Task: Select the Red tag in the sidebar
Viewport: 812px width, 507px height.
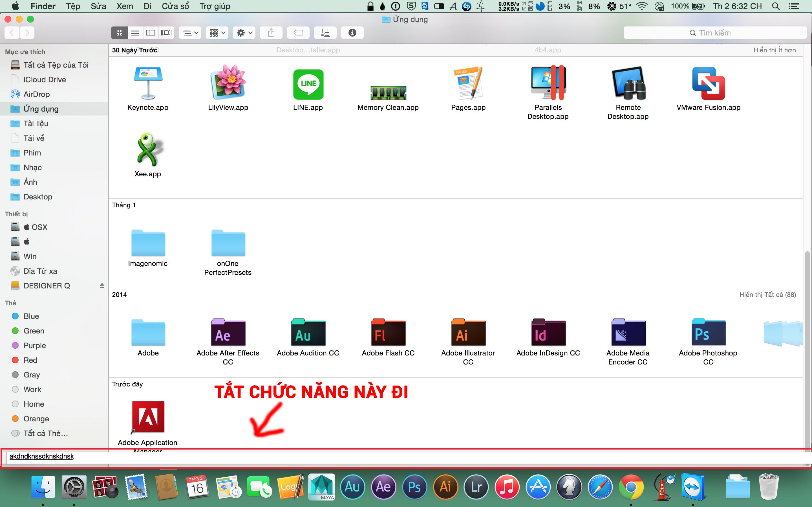Action: 30,360
